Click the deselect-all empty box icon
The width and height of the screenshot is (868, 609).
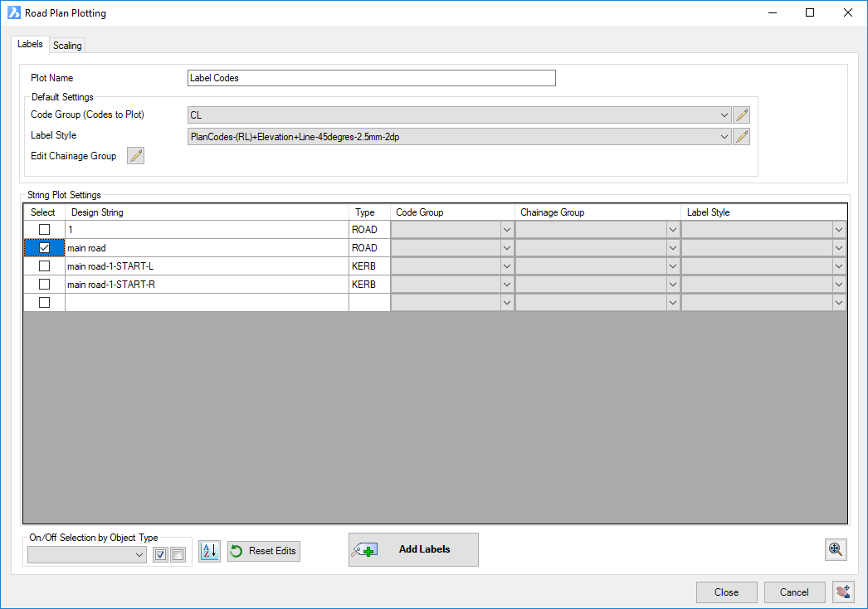point(178,555)
